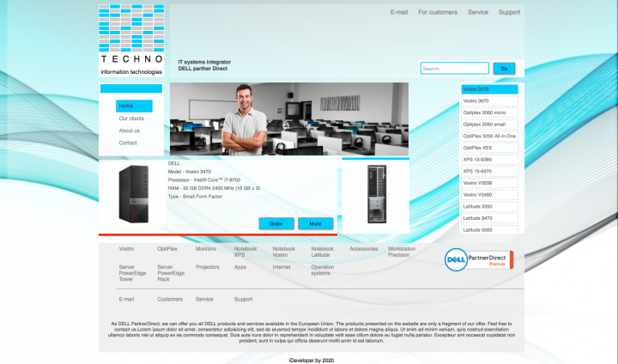Click the Go search button
The image size is (618, 364).
pos(504,68)
